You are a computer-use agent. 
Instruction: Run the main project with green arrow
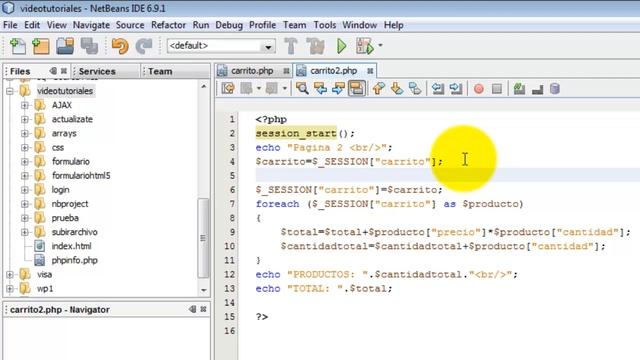pyautogui.click(x=342, y=46)
